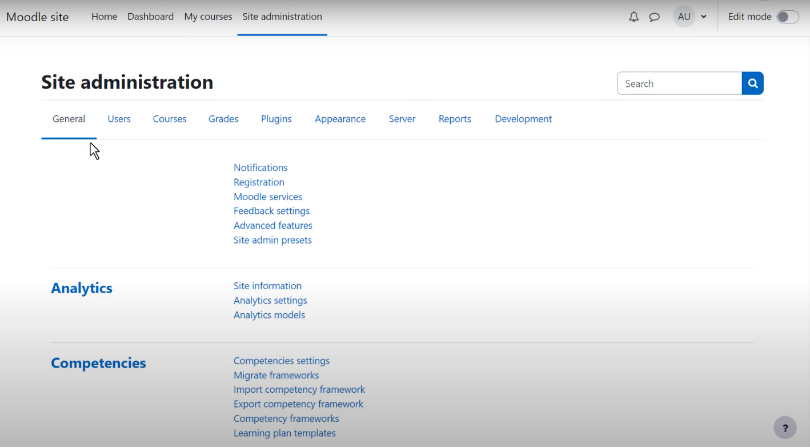Click the blue search magnifier button
The image size is (810, 448).
pyautogui.click(x=753, y=83)
